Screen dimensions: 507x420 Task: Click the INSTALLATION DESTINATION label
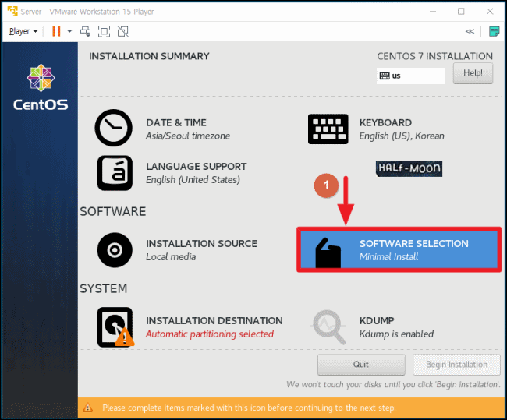click(214, 321)
